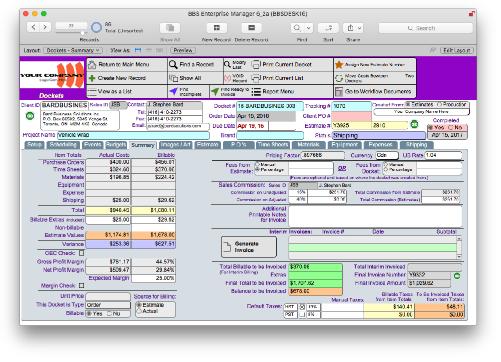Open the Time Sheets tab
The height and width of the screenshot is (362, 501).
coord(273,145)
